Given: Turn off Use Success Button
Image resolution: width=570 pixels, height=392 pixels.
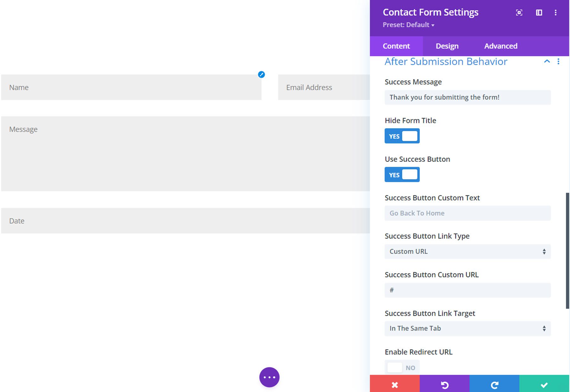Looking at the screenshot, I should coord(402,174).
